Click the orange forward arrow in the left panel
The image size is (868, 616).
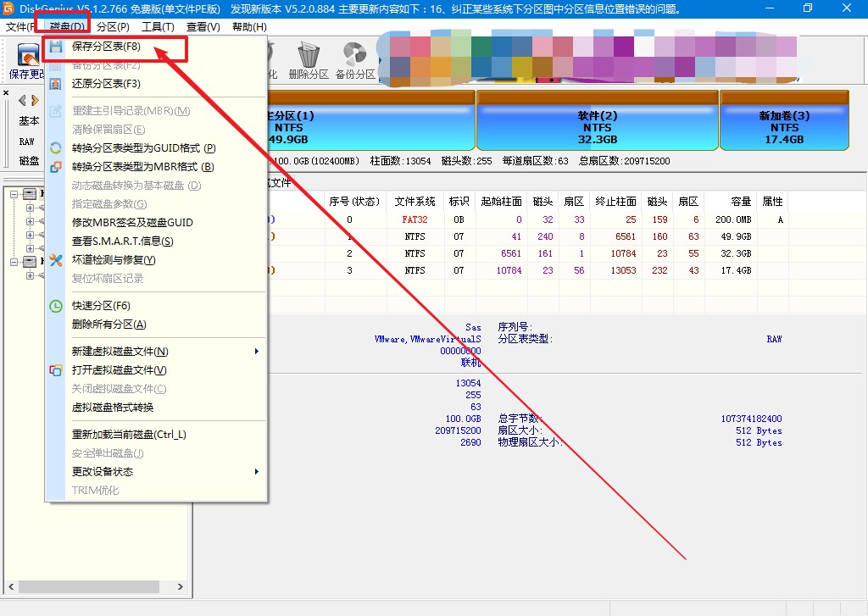tap(35, 100)
